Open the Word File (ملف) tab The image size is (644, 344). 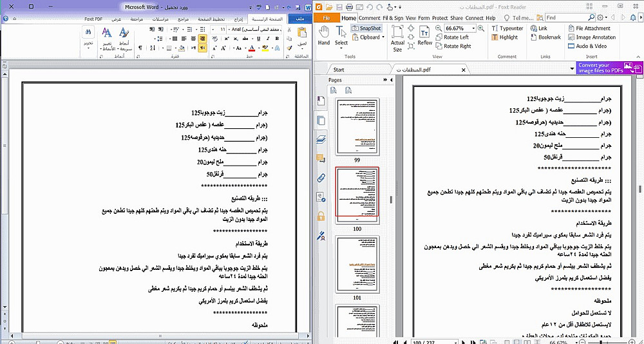pyautogui.click(x=300, y=19)
